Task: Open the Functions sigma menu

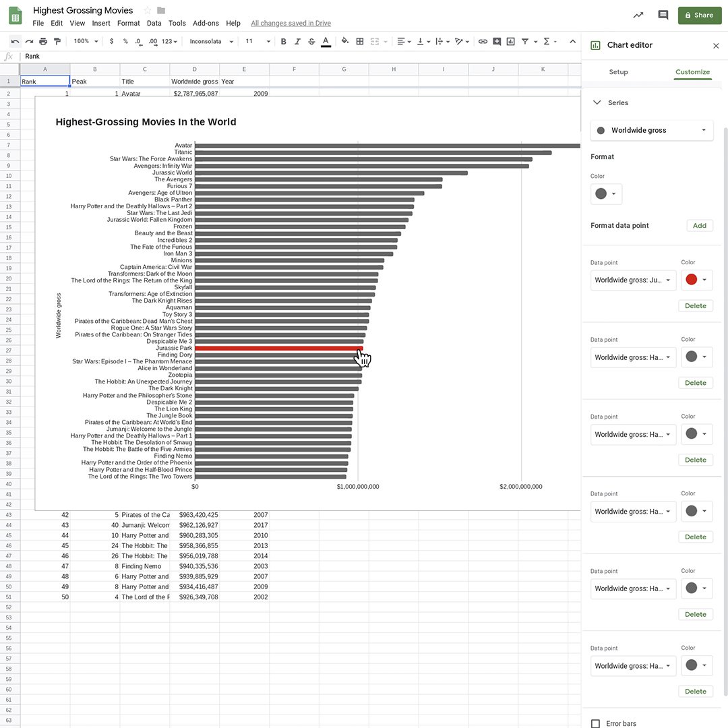Action: [x=550, y=41]
